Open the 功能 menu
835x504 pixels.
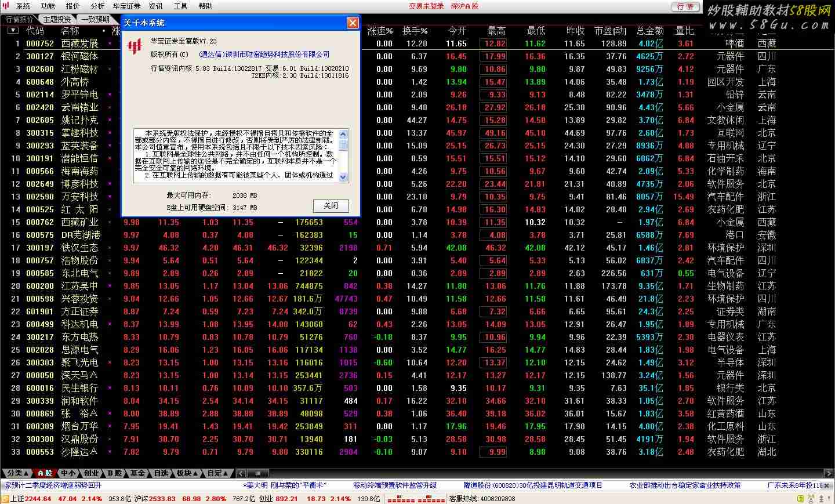click(x=48, y=6)
